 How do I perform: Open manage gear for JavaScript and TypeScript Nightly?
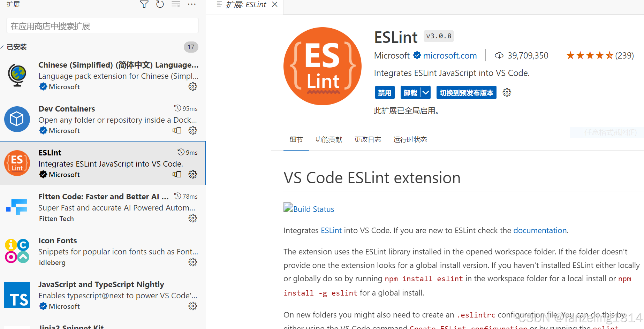(193, 306)
